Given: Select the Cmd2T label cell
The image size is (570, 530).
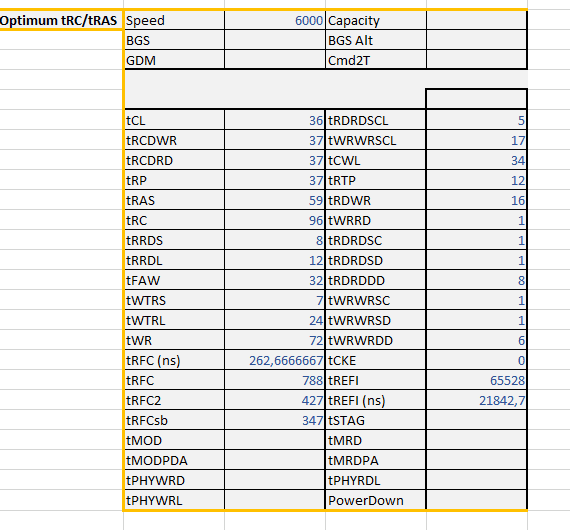Looking at the screenshot, I should pyautogui.click(x=376, y=60).
